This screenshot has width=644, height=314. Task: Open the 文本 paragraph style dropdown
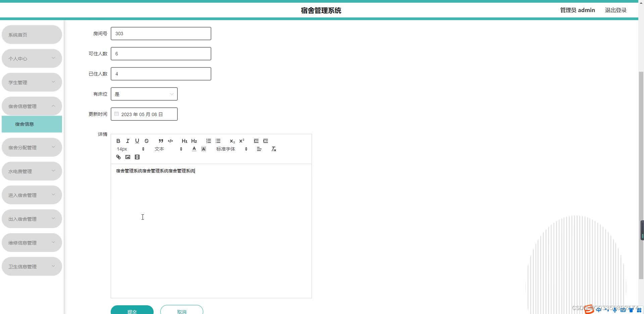[168, 149]
